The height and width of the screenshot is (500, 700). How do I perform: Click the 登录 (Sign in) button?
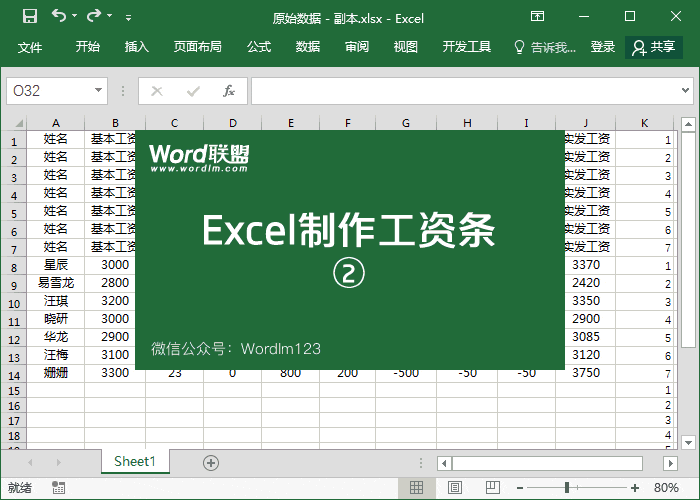tap(603, 47)
